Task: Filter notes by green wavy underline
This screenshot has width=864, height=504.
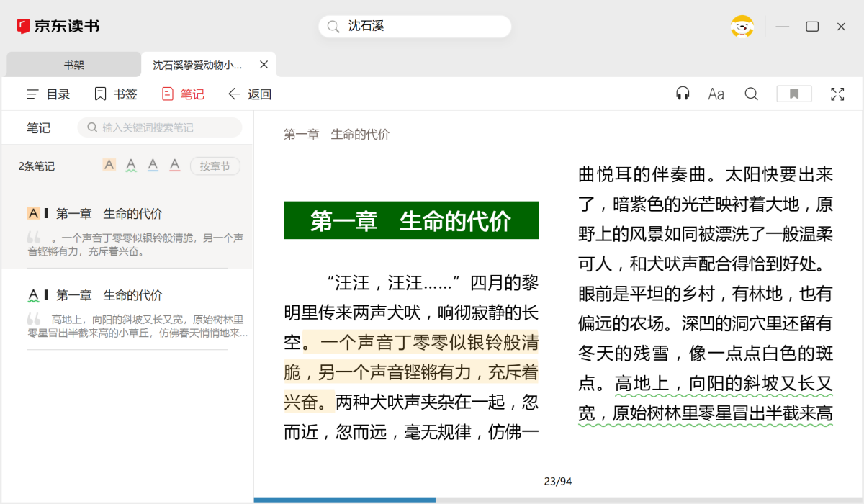Action: 131,166
